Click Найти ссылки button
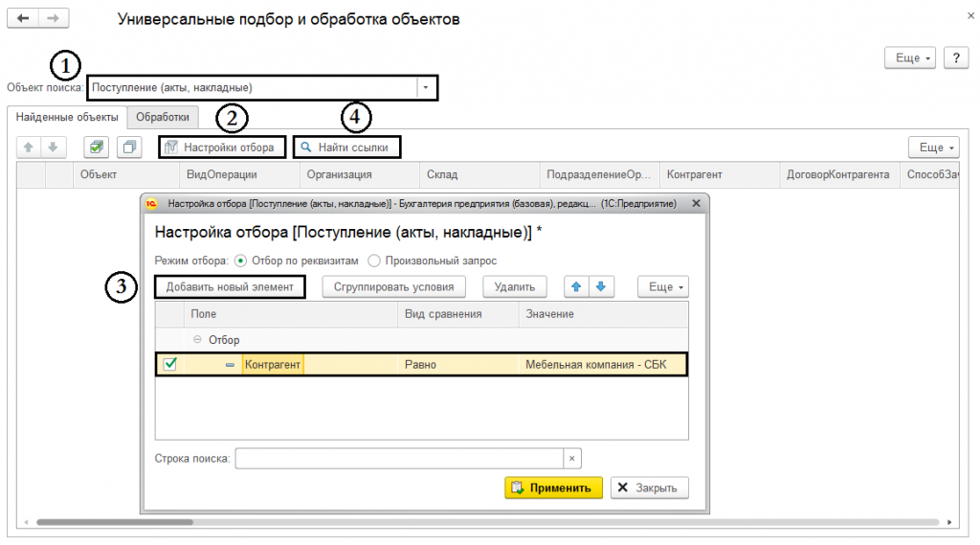This screenshot has width=980, height=545. tap(346, 148)
